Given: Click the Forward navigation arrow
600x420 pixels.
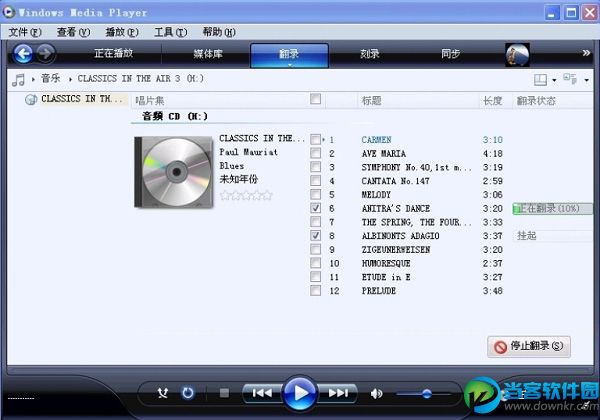Looking at the screenshot, I should click(46, 53).
